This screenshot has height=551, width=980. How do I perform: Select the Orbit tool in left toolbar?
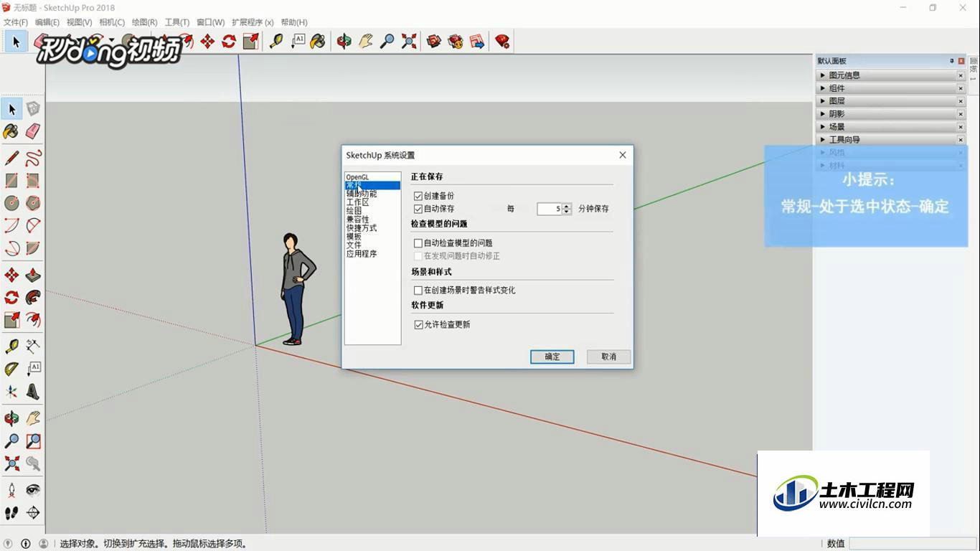pyautogui.click(x=11, y=418)
